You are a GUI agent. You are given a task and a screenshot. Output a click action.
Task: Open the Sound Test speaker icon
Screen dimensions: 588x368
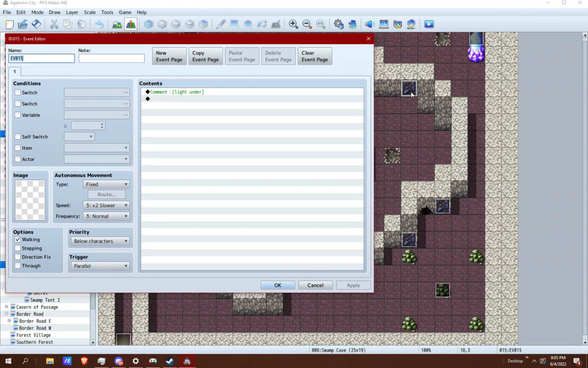click(370, 24)
